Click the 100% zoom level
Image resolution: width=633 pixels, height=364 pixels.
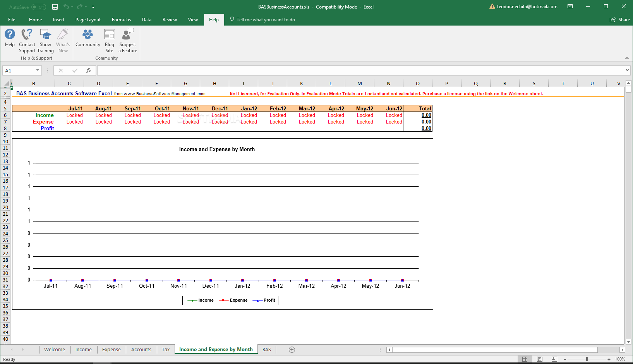click(x=620, y=359)
